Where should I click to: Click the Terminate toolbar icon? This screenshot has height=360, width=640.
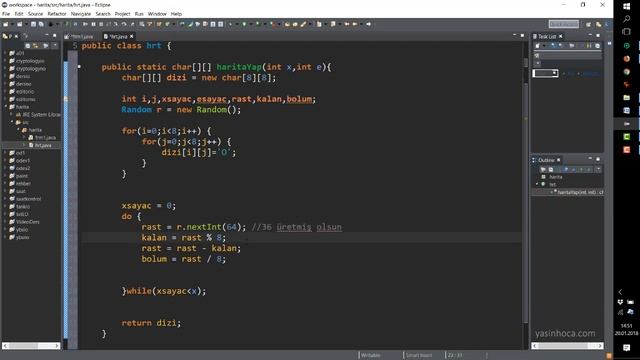pos(101,24)
